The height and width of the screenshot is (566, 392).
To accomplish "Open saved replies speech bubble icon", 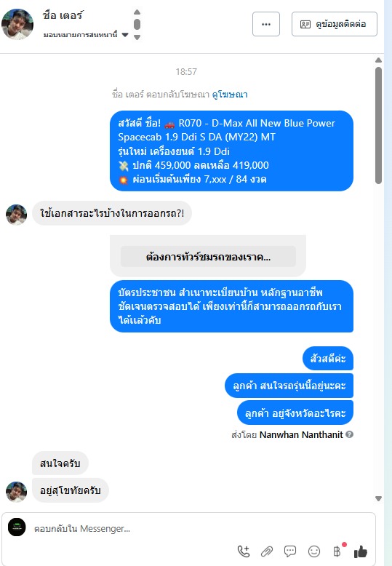I will click(x=290, y=551).
